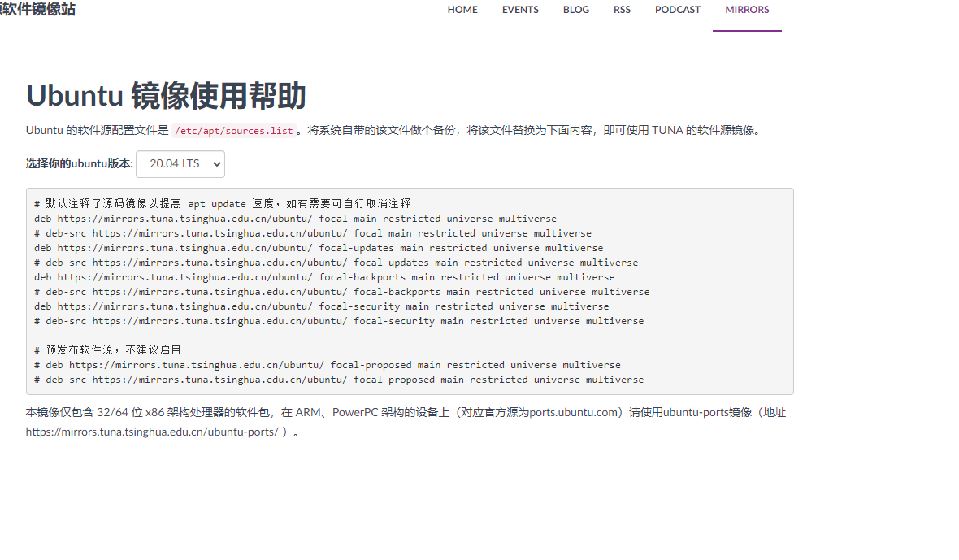Viewport: 959px width, 560px height.
Task: Open the HOME navigation item
Action: 462,10
